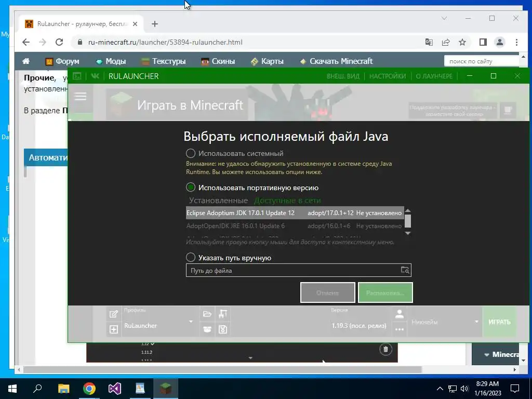Open 'ВНЕШ. ВИД' menu
The height and width of the screenshot is (399, 532).
[343, 76]
